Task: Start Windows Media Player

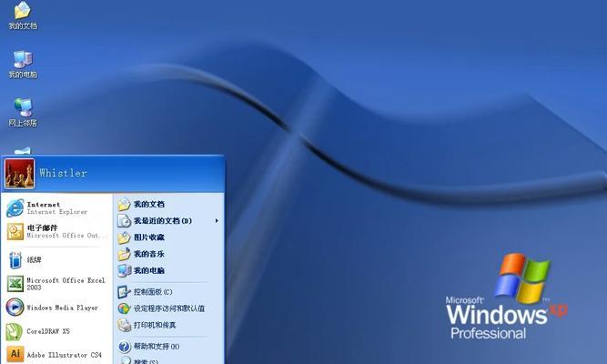Action: tap(57, 308)
